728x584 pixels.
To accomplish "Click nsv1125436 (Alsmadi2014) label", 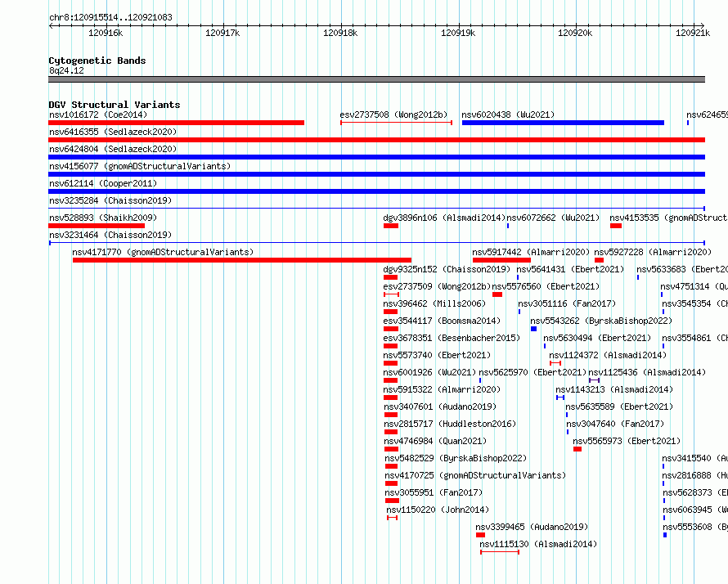I will pos(647,372).
